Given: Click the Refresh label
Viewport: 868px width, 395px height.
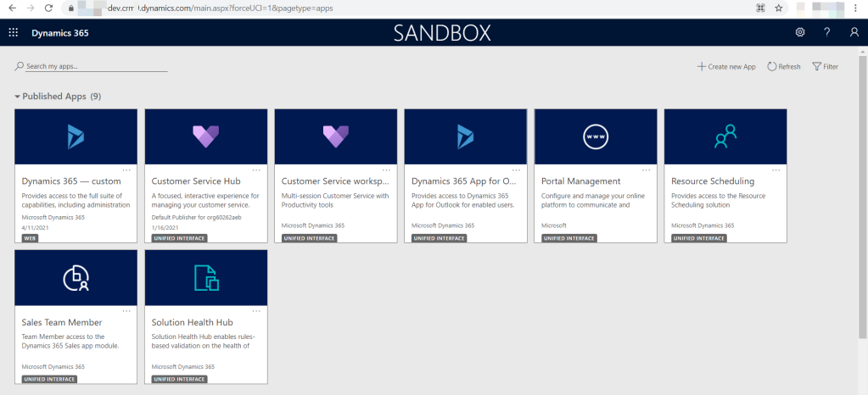Looking at the screenshot, I should (x=789, y=66).
